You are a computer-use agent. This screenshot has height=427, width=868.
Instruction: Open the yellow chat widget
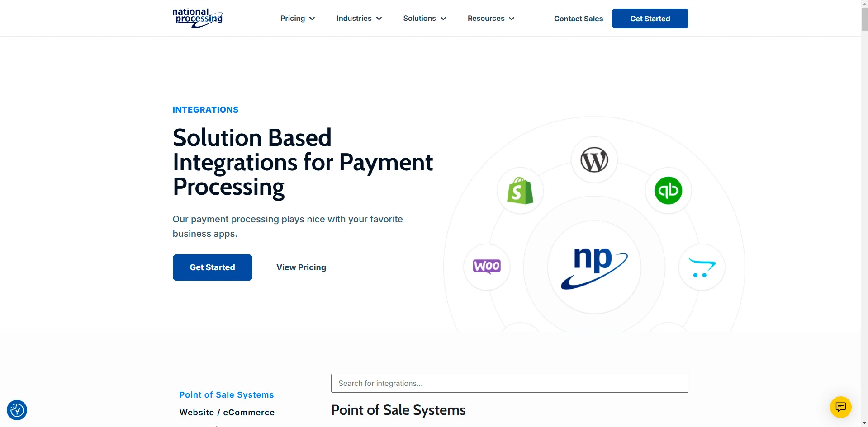[840, 407]
